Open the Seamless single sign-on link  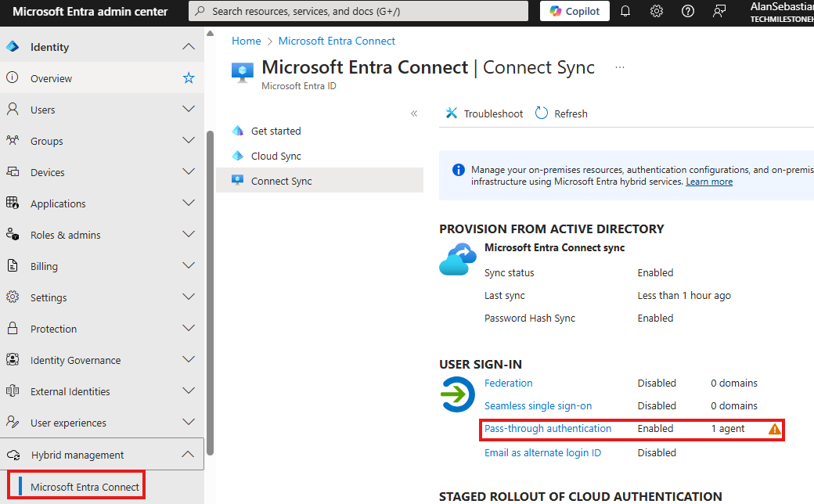pos(538,406)
